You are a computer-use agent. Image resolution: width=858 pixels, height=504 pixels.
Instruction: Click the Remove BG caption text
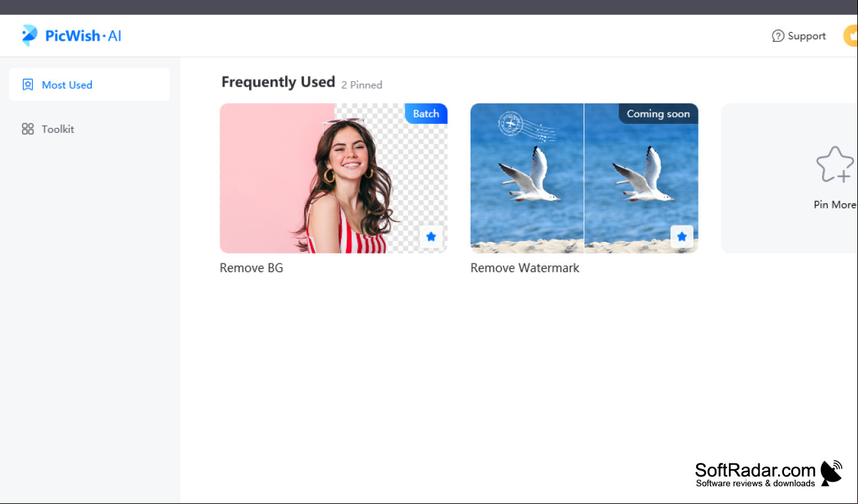coord(252,268)
